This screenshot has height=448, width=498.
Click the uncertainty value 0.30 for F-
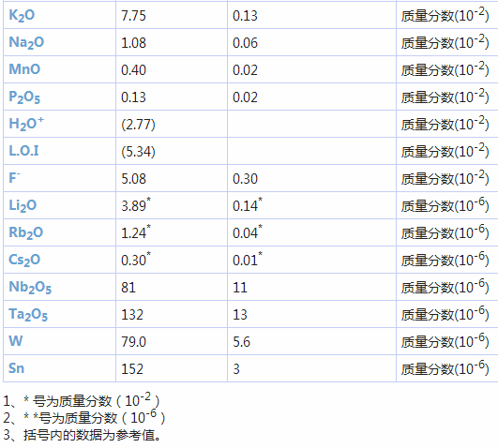click(245, 179)
